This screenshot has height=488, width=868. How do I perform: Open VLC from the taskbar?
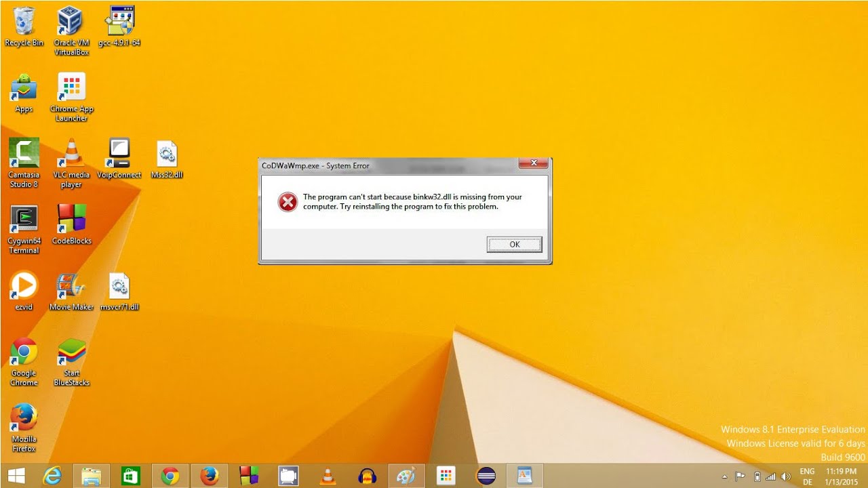(x=328, y=476)
